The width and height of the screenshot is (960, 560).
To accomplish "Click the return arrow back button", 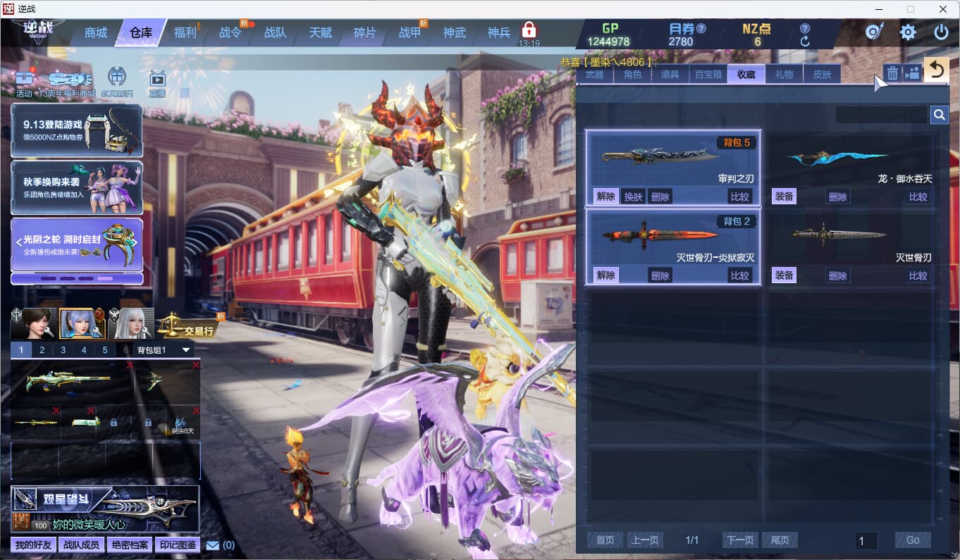I will pos(936,70).
